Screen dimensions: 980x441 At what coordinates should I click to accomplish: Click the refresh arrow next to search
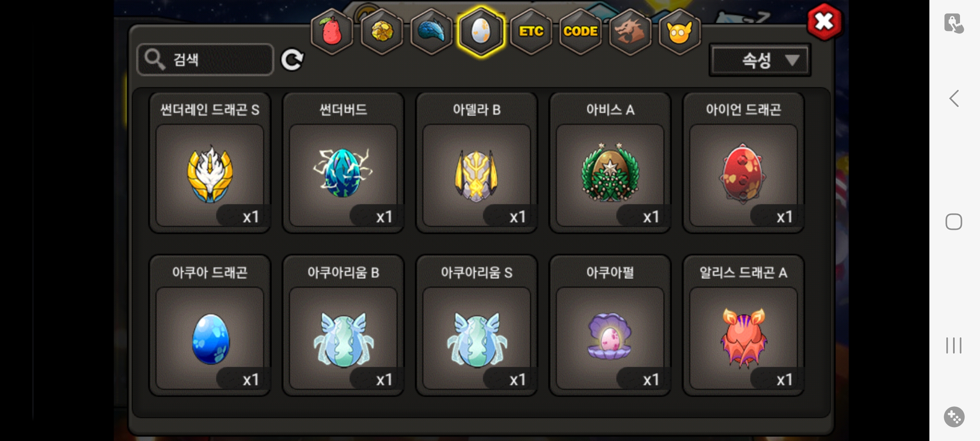(x=292, y=60)
